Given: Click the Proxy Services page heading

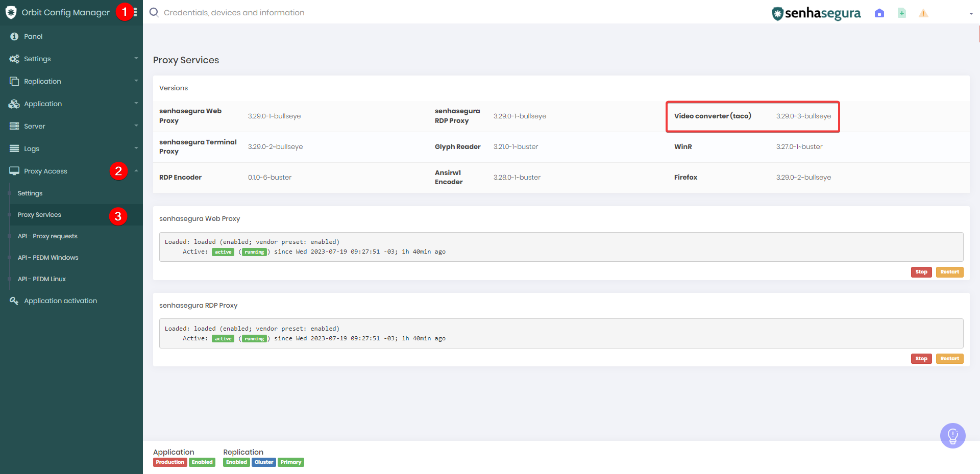Looking at the screenshot, I should click(186, 60).
